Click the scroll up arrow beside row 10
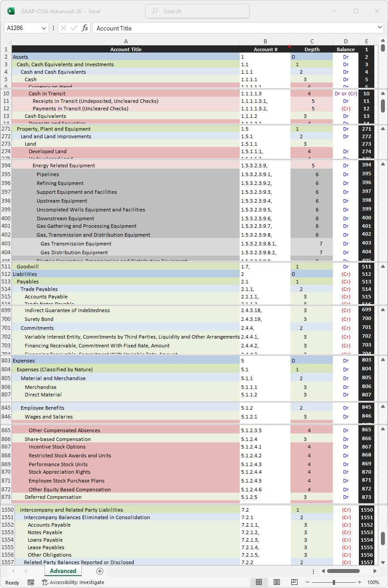Screen dimensions: 388x588 (383, 94)
